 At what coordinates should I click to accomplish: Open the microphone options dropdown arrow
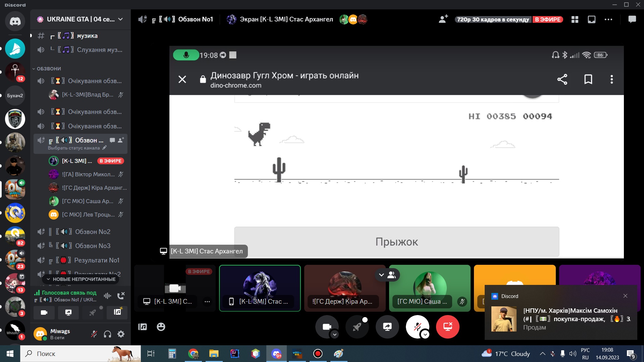(425, 334)
